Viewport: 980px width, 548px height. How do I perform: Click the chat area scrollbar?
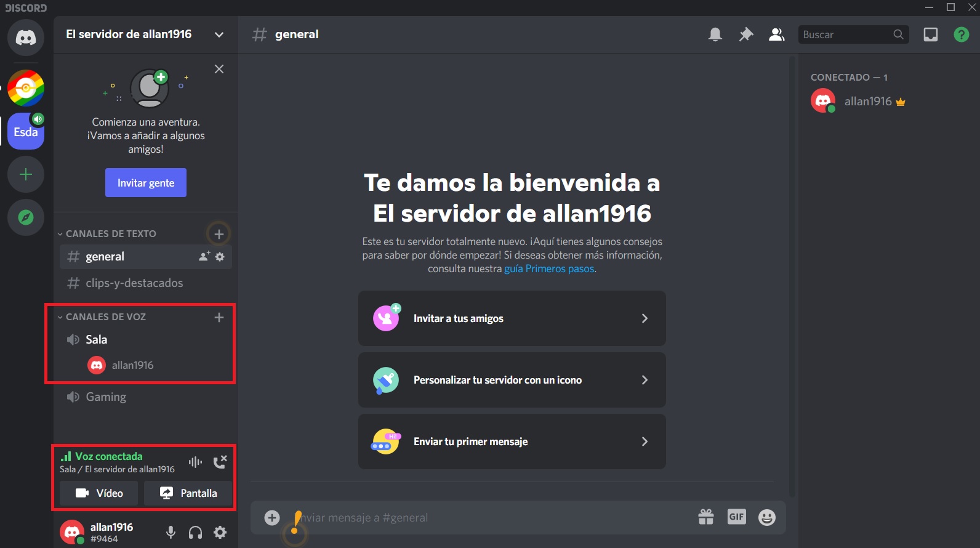coord(792,277)
